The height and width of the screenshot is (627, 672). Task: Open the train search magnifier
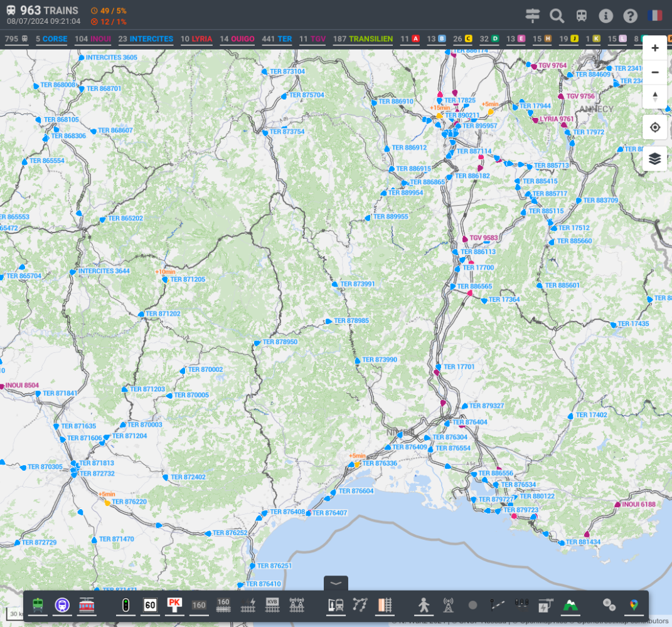[x=557, y=16]
